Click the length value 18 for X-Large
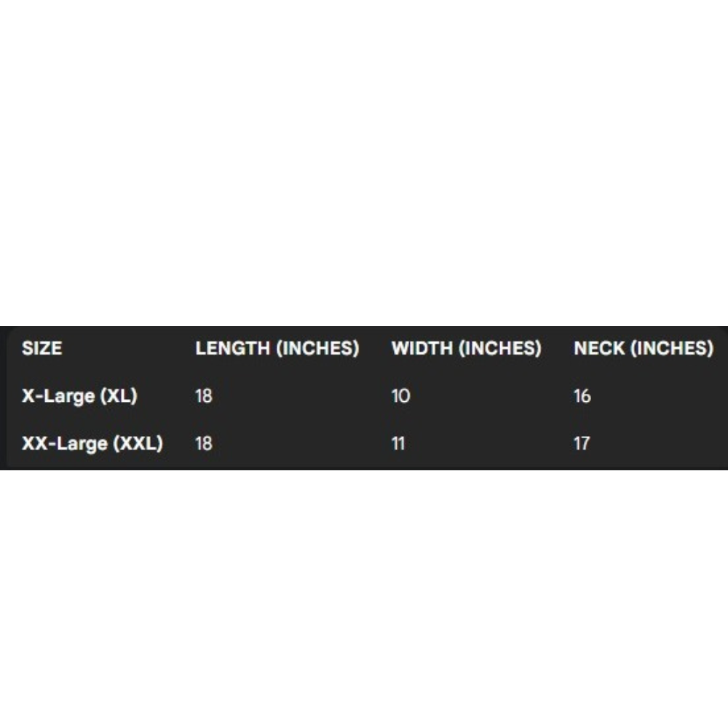 pyautogui.click(x=204, y=396)
